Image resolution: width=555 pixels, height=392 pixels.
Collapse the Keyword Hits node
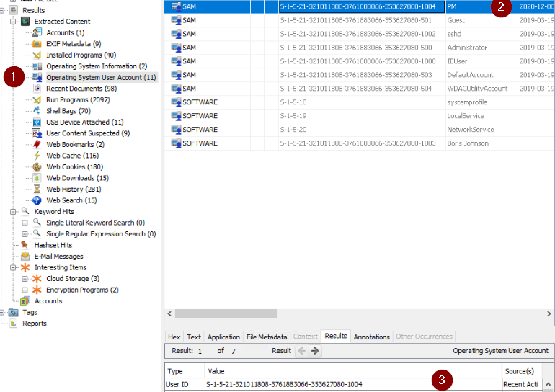pos(14,212)
